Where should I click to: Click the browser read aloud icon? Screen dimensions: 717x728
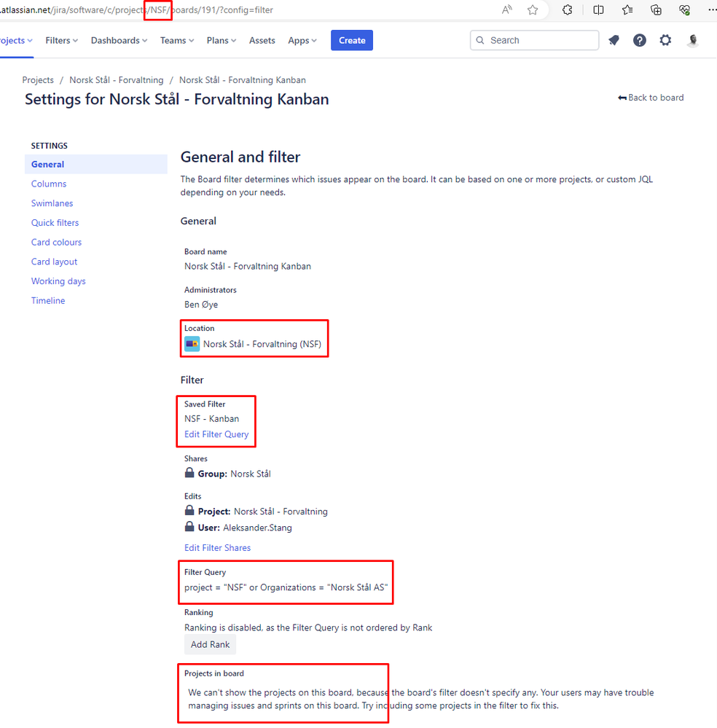point(506,9)
